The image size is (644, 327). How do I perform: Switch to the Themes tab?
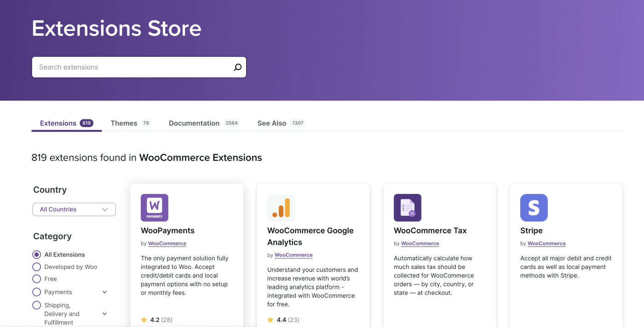pyautogui.click(x=131, y=123)
